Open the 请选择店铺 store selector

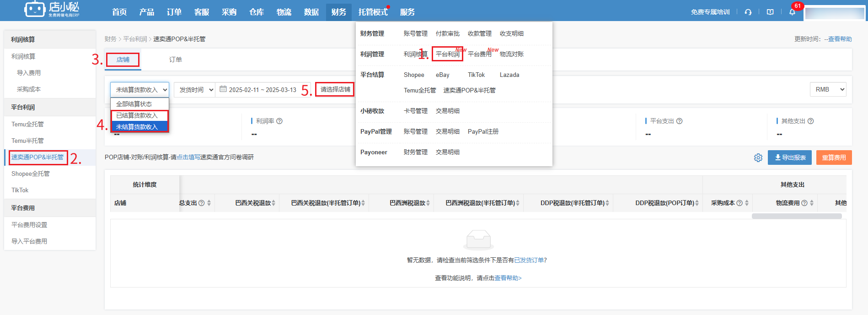tap(335, 89)
